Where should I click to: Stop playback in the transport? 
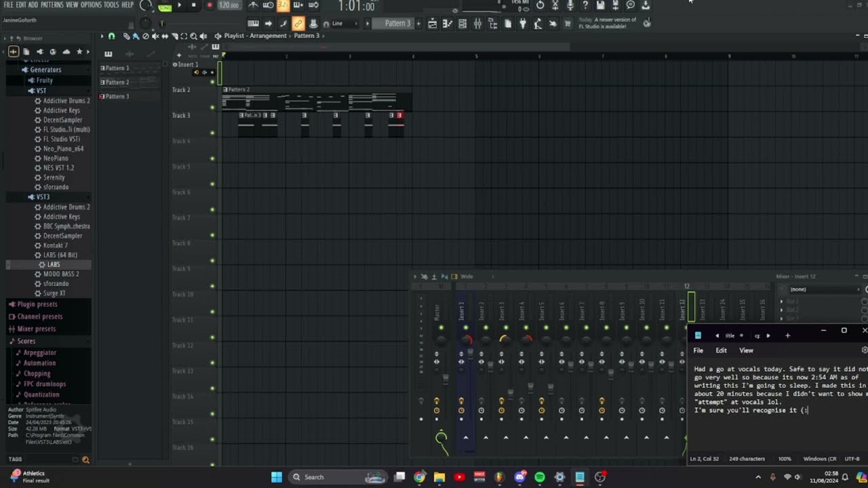click(x=193, y=5)
